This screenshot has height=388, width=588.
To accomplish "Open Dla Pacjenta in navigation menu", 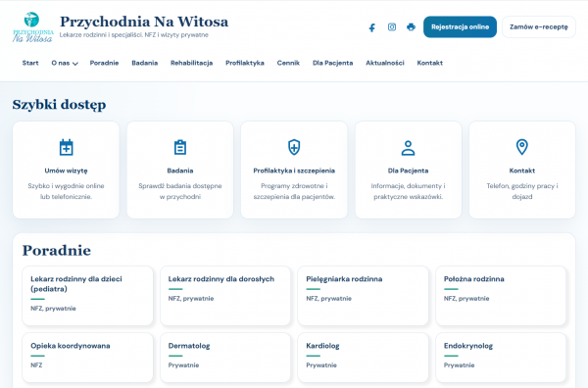I will [x=332, y=63].
